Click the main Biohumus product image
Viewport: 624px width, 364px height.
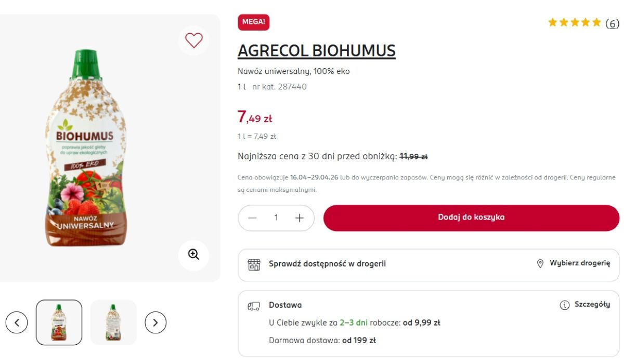point(86,148)
